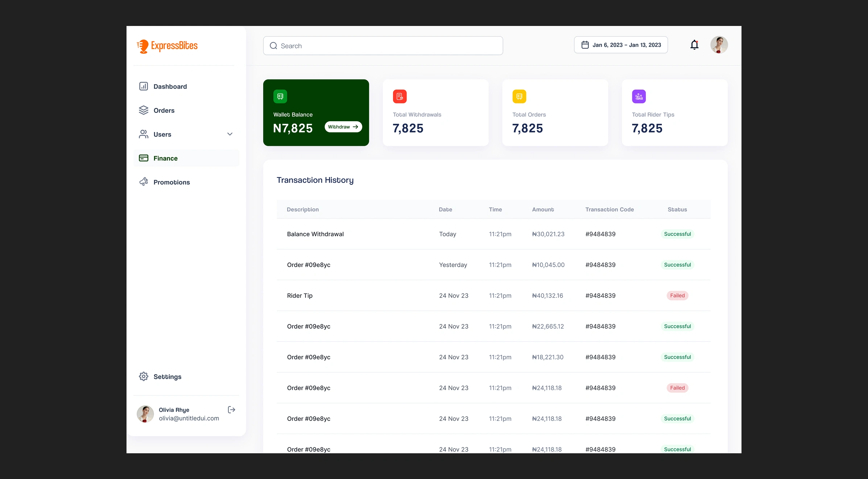Click the Status column header
This screenshot has height=479, width=868.
click(x=677, y=209)
